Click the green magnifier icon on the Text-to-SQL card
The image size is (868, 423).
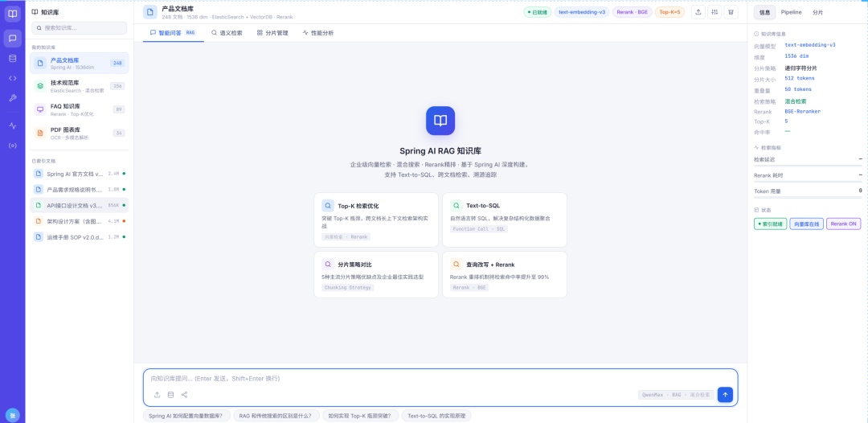457,205
